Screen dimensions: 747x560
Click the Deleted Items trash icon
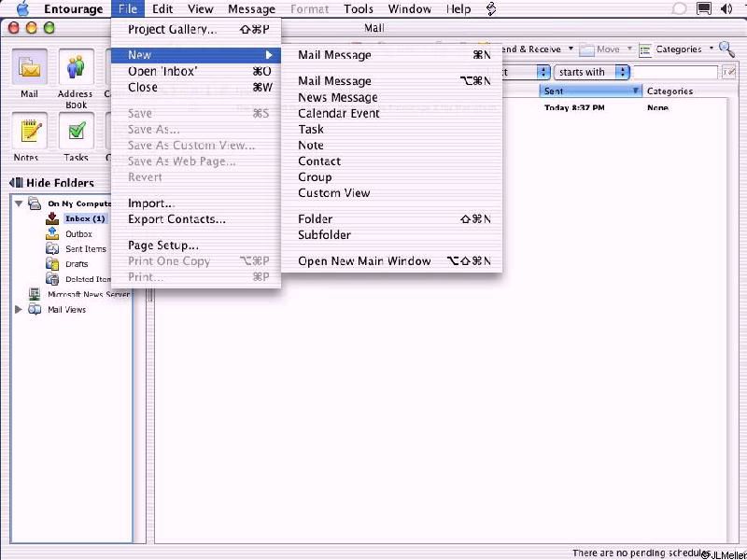(x=52, y=278)
